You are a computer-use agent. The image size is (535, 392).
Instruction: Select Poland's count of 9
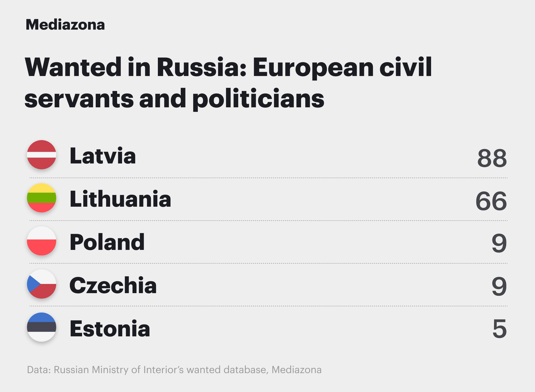[x=499, y=243]
